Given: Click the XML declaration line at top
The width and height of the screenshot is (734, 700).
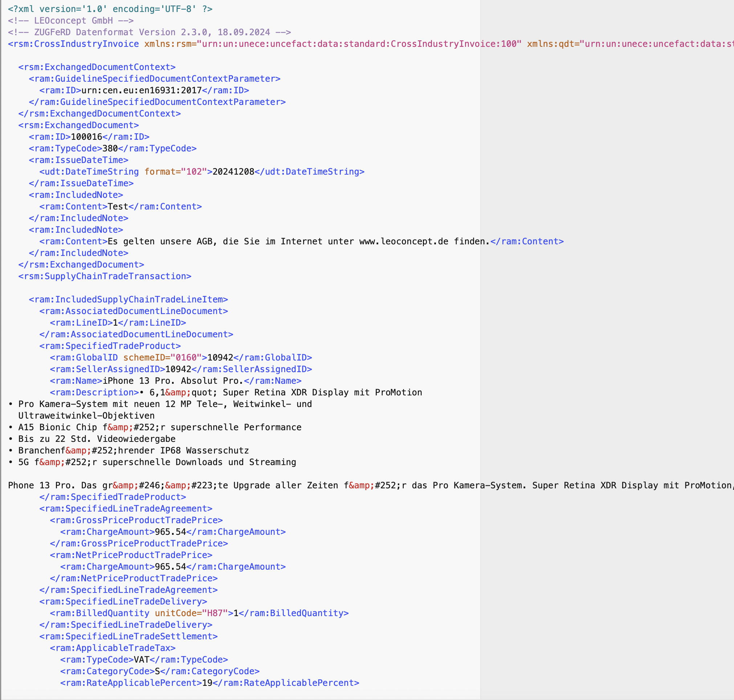Looking at the screenshot, I should [x=110, y=9].
